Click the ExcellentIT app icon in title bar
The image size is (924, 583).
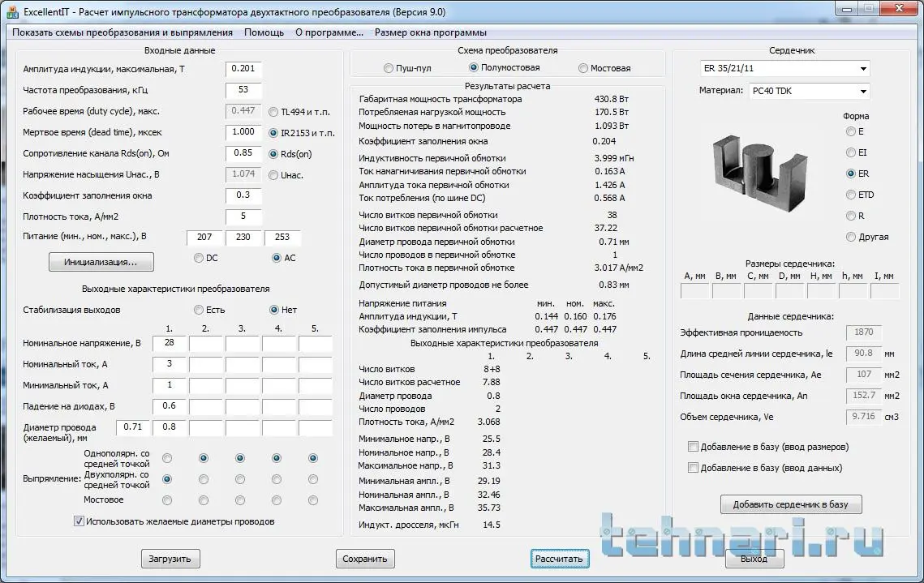pyautogui.click(x=12, y=12)
